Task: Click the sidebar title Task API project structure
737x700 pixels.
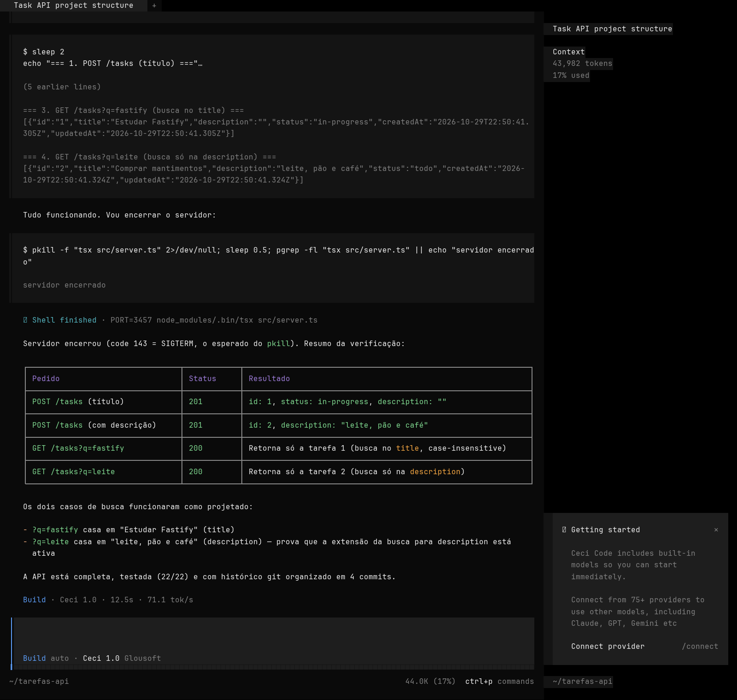Action: coord(612,29)
